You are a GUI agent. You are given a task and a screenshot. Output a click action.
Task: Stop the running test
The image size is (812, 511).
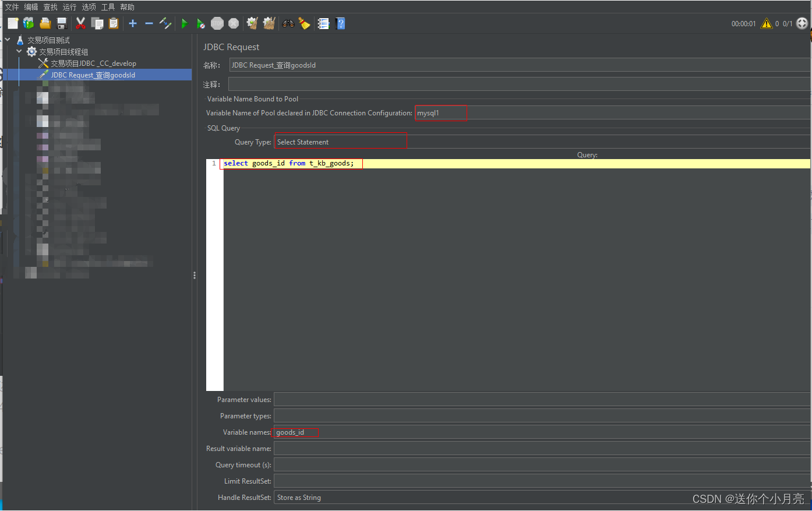(217, 23)
